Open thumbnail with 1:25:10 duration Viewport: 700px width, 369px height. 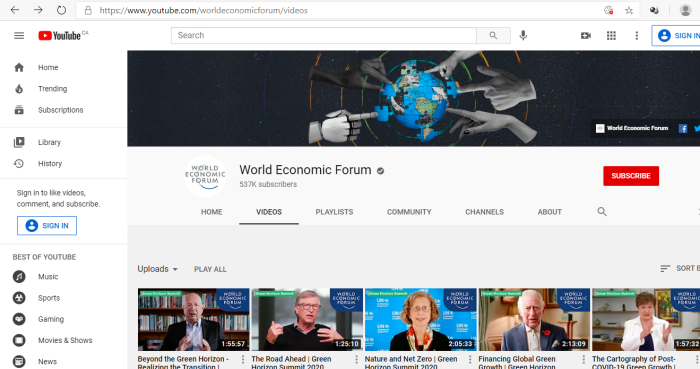pos(307,319)
